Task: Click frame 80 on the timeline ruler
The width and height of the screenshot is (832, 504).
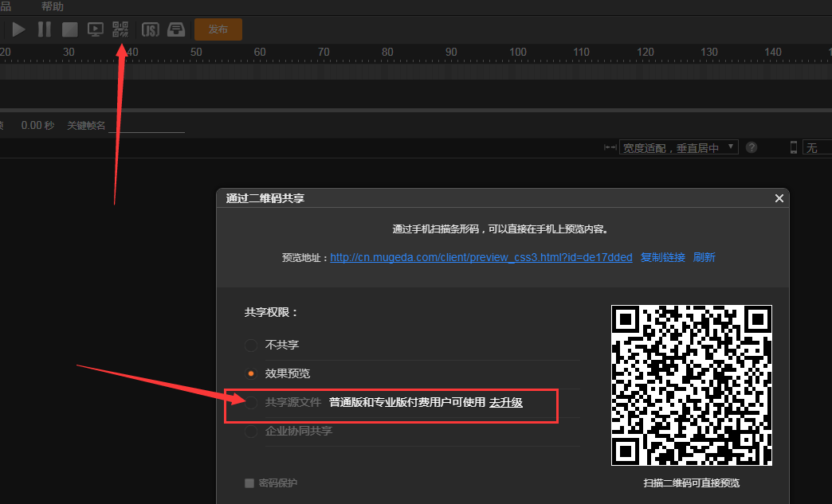Action: [x=387, y=52]
